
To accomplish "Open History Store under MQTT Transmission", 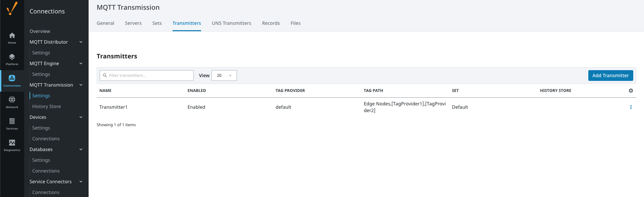I will 46,106.
